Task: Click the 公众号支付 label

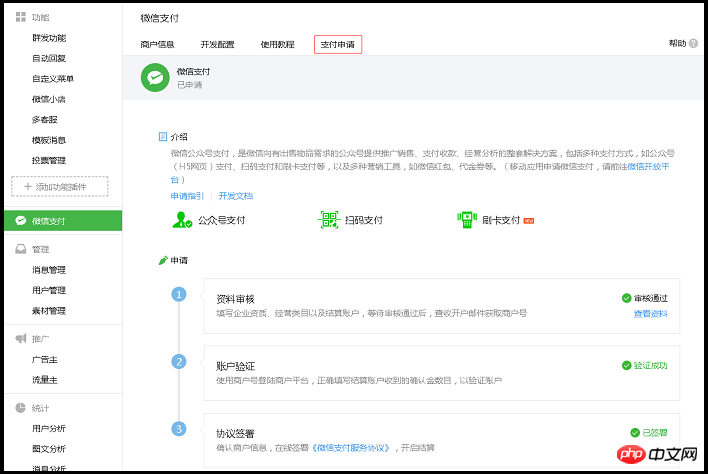Action: click(x=222, y=220)
